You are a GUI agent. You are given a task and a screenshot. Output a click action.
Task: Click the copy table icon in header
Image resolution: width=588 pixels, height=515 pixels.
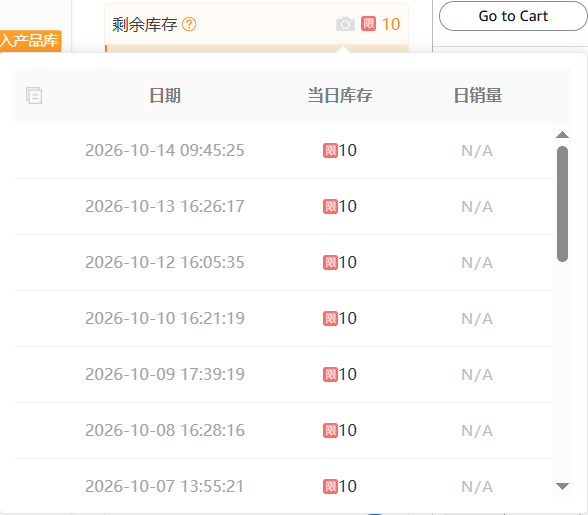[34, 95]
